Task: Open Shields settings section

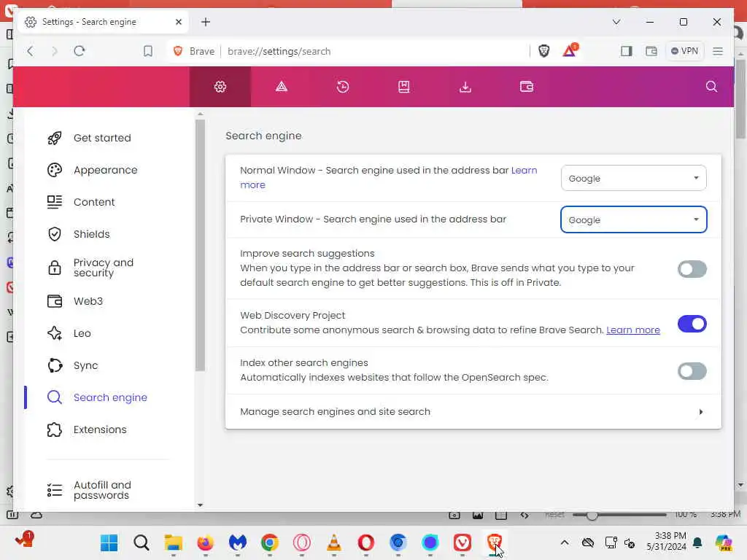Action: 91,234
